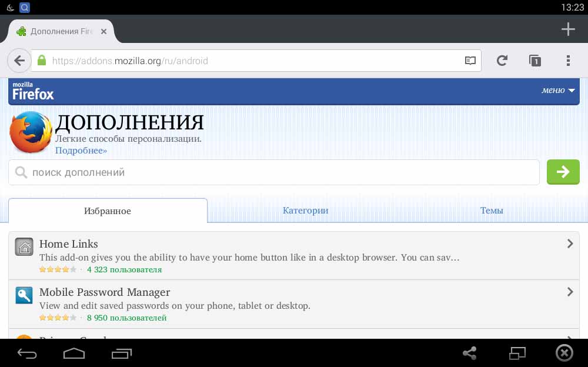
Task: Open the Home Links add-on title
Action: 69,244
